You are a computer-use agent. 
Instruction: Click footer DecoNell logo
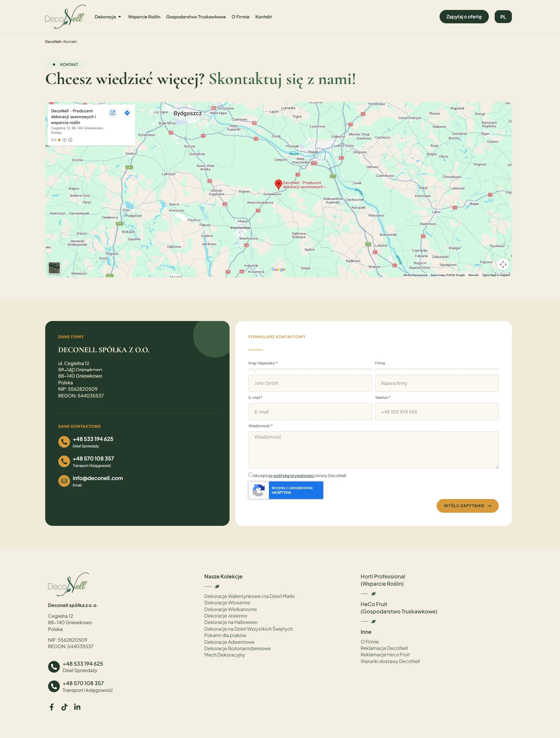pos(68,584)
